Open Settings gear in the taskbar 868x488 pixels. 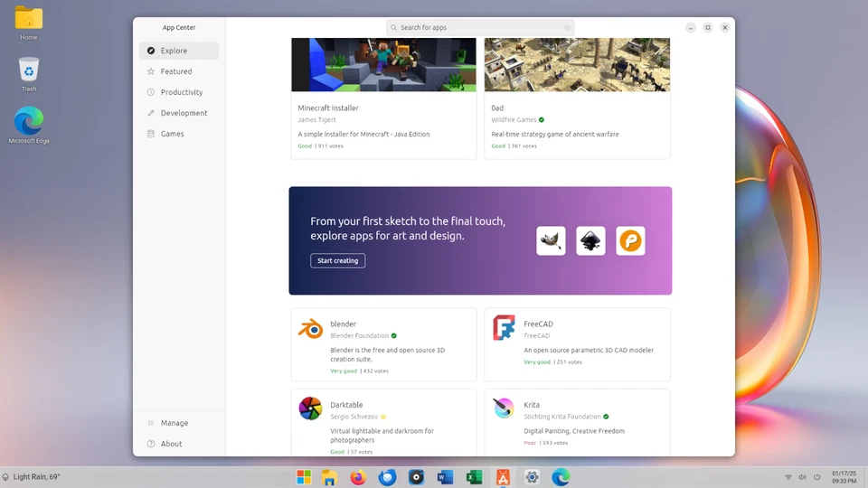tap(532, 477)
